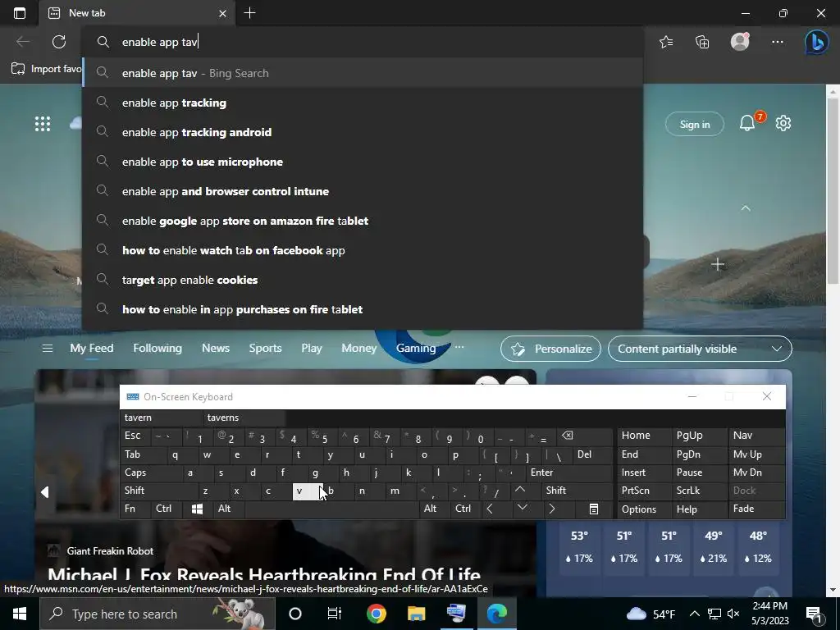The width and height of the screenshot is (840, 630).
Task: Open the notifications bell
Action: click(x=747, y=123)
